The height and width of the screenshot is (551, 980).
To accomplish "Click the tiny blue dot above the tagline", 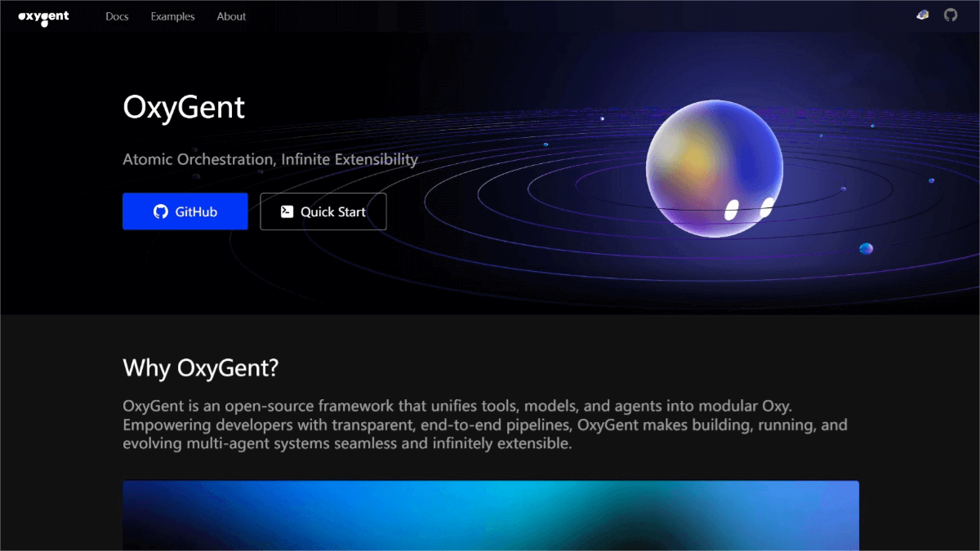I will (546, 144).
